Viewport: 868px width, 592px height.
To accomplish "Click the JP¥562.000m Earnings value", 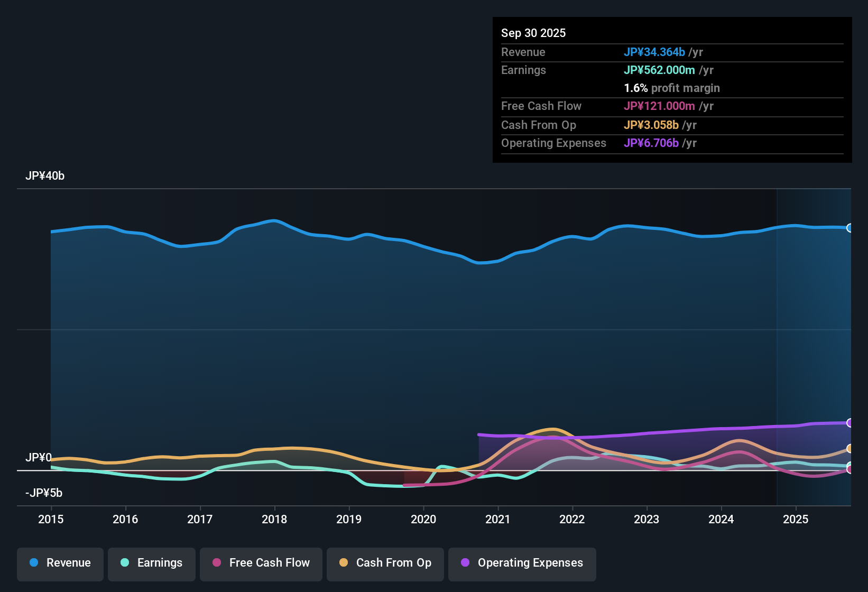I will 660,70.
